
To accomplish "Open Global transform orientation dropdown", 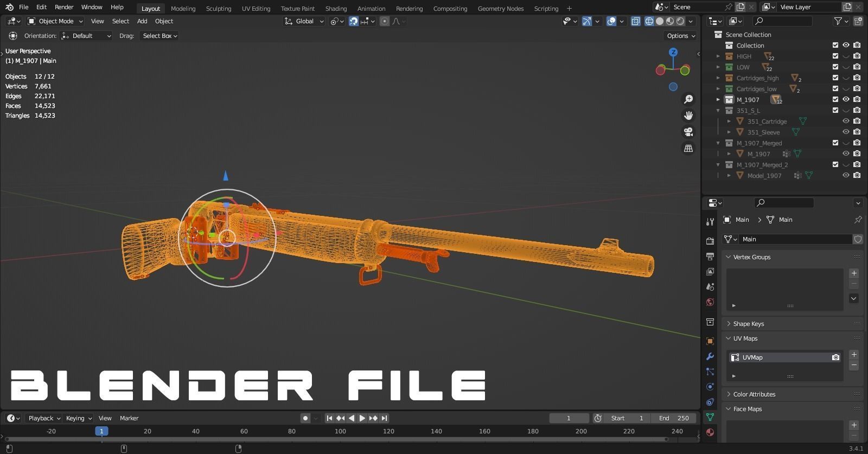I will tap(304, 21).
